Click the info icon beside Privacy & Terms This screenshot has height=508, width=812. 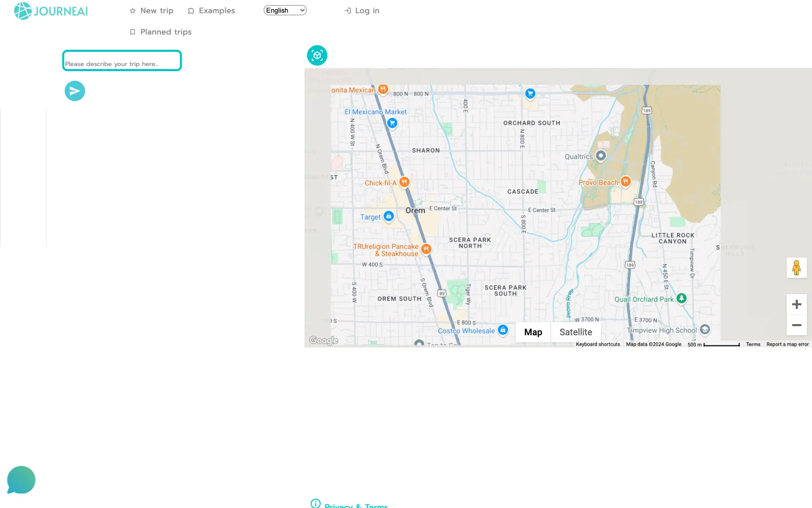click(315, 503)
